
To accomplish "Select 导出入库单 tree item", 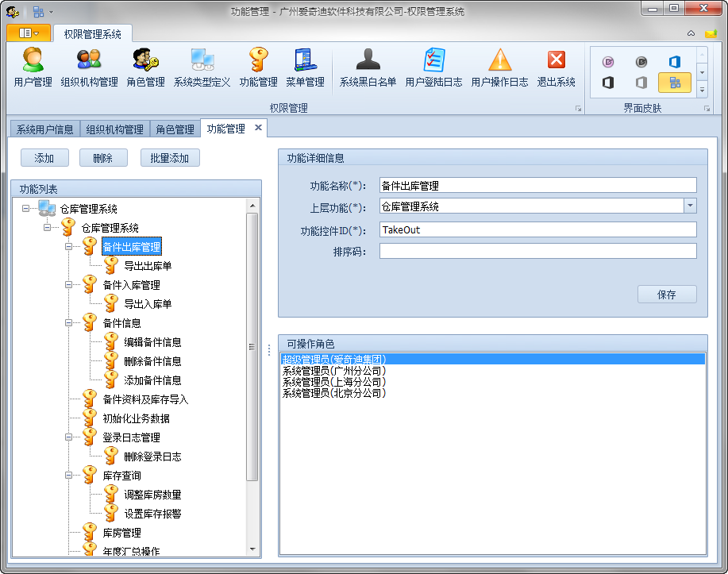I will tap(148, 304).
